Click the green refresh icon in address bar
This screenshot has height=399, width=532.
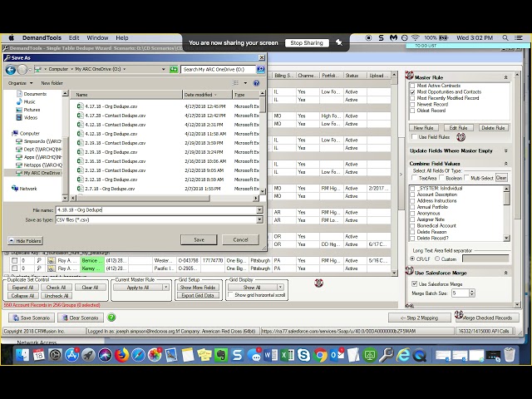pos(174,69)
